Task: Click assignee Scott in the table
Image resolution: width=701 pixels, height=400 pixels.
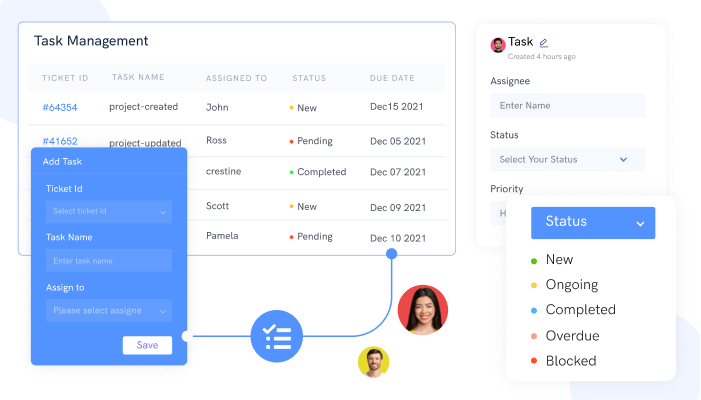Action: (217, 206)
